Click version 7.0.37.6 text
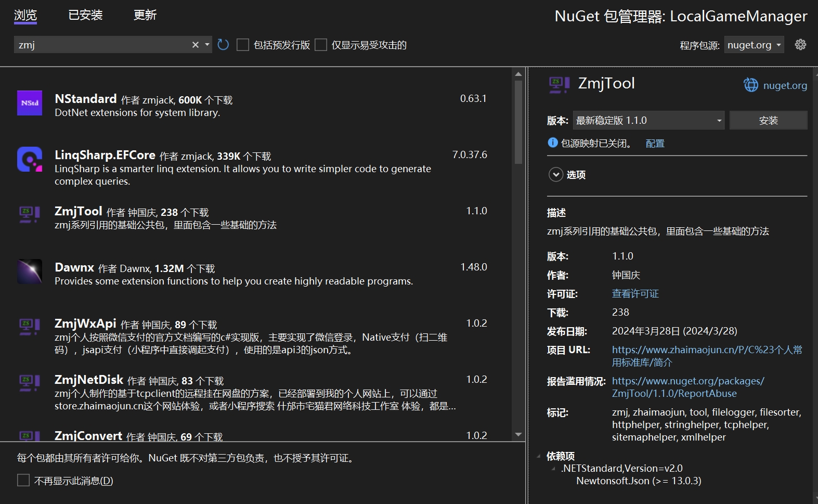The image size is (818, 504). [x=470, y=154]
